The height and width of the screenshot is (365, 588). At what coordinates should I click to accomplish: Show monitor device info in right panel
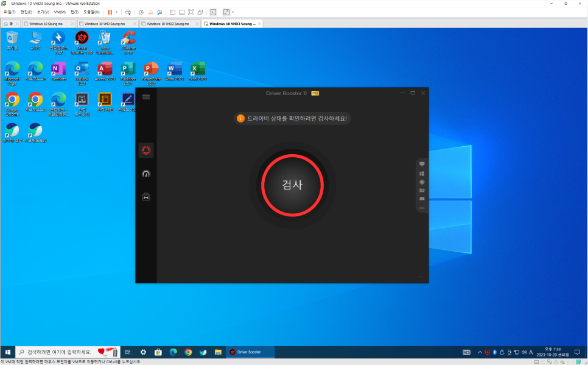click(x=422, y=164)
